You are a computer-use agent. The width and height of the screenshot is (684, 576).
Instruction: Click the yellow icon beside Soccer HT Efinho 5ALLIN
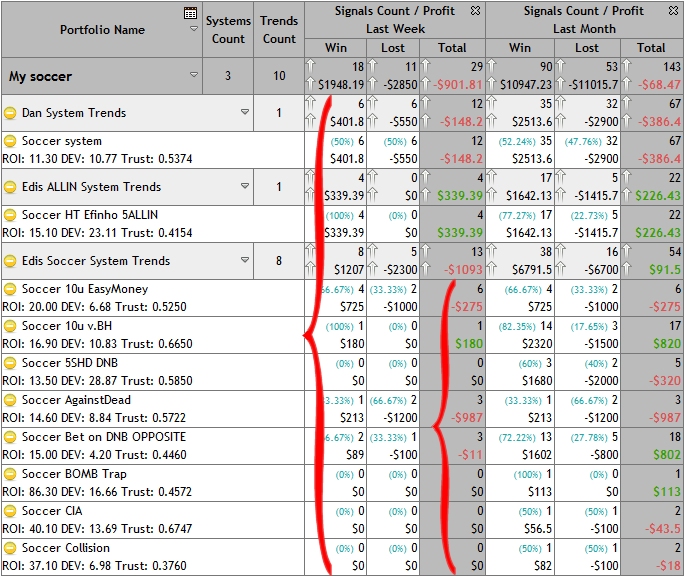[11, 215]
